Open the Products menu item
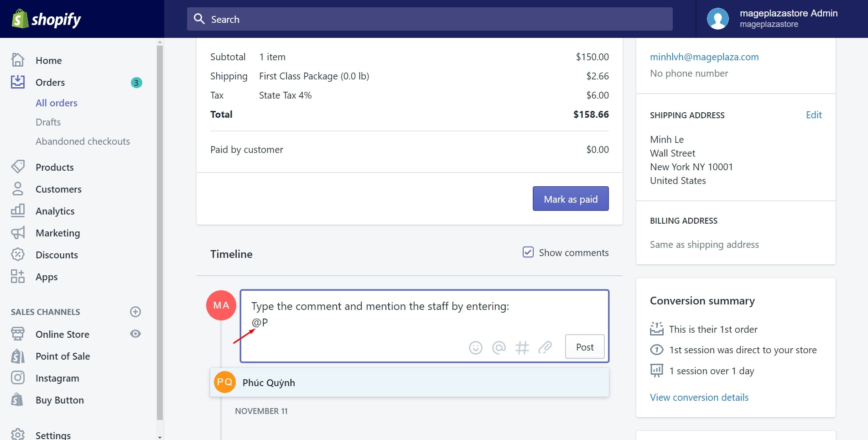The height and width of the screenshot is (440, 868). (x=54, y=167)
